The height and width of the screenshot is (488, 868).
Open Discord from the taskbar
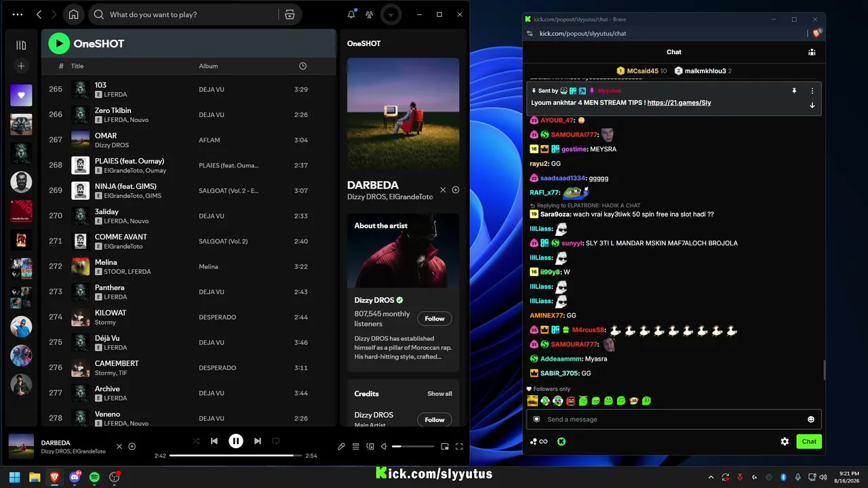pyautogui.click(x=75, y=477)
